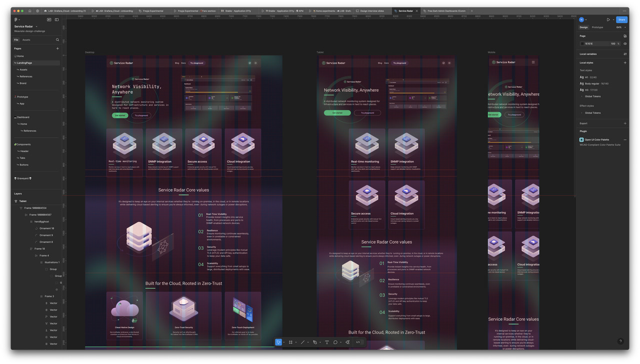Toggle page background visibility eye
The height and width of the screenshot is (364, 640).
(x=625, y=43)
